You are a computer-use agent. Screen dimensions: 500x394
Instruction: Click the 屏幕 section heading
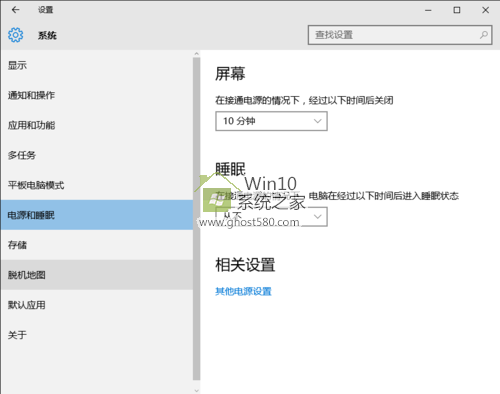(x=230, y=74)
